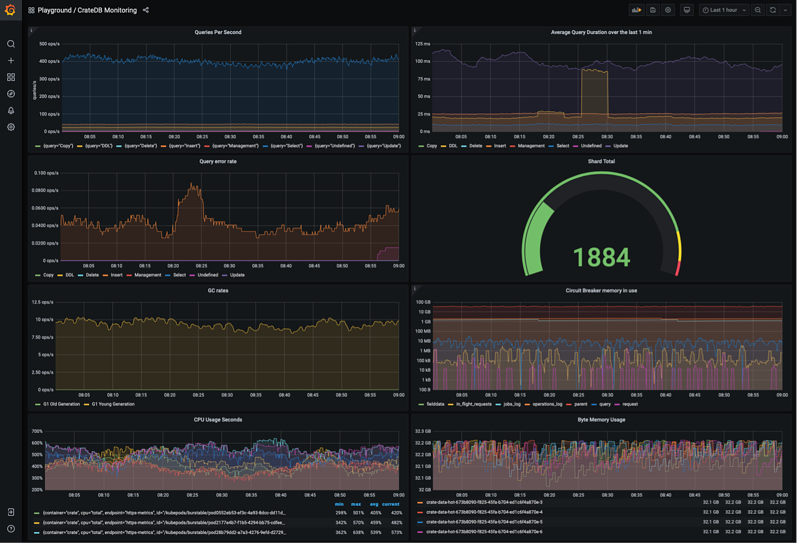Click the share dashboard icon beside title
799x545 pixels.
coord(146,10)
